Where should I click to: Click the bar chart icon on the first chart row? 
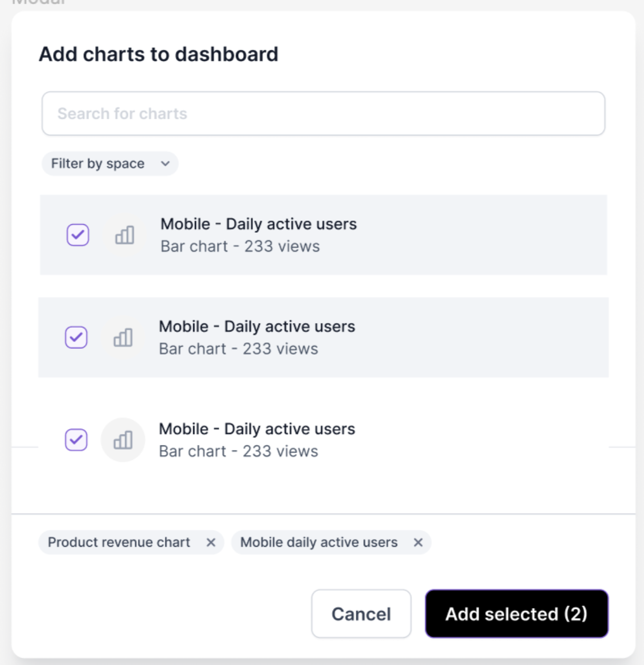pyautogui.click(x=124, y=235)
